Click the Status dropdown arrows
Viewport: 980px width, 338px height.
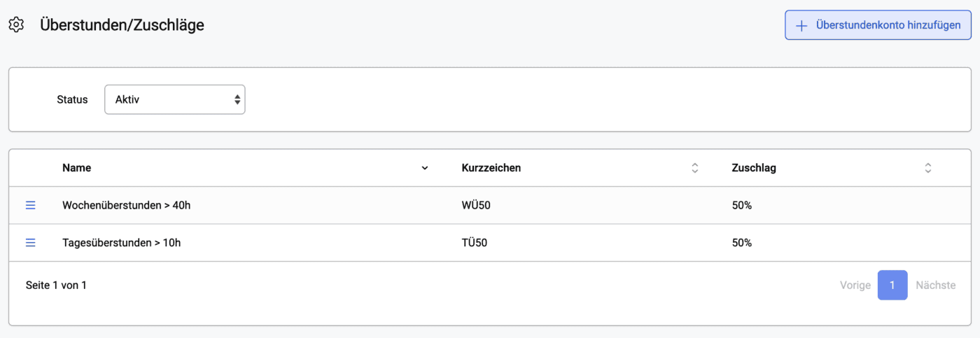pyautogui.click(x=237, y=99)
